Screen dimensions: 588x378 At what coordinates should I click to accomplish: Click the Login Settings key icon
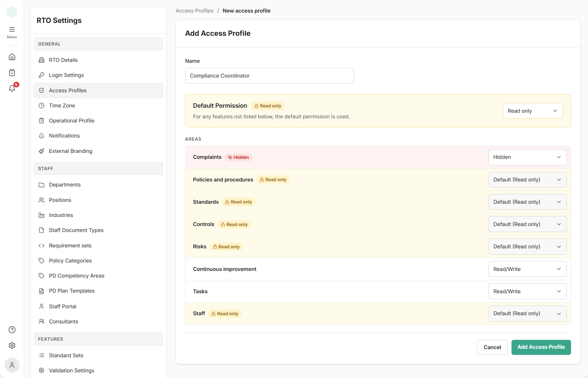pyautogui.click(x=41, y=75)
